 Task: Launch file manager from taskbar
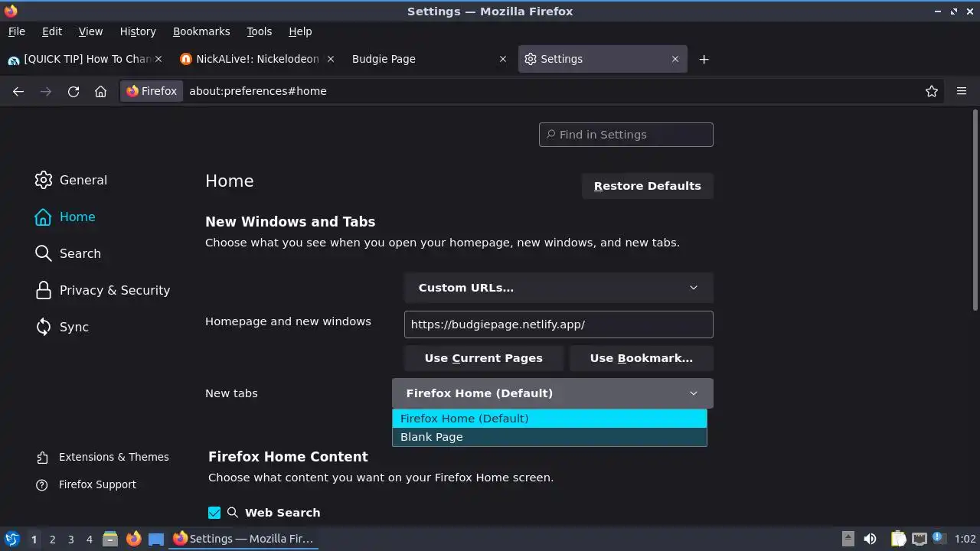(110, 539)
